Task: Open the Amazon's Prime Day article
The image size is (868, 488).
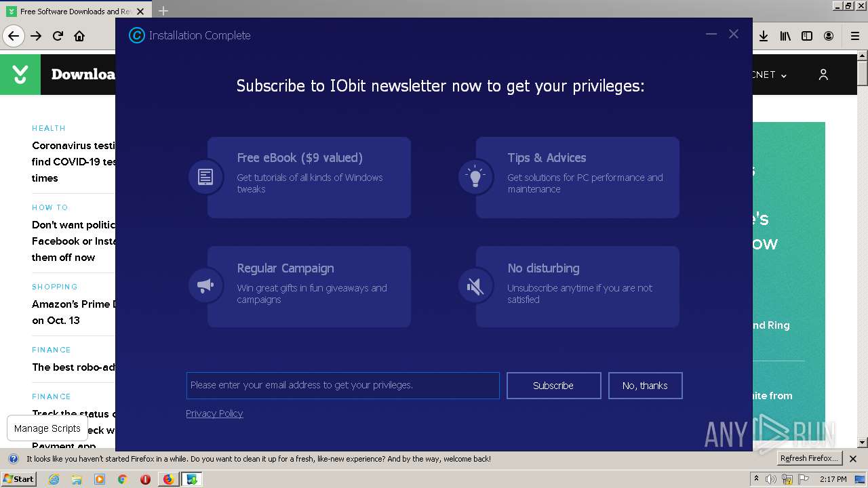Action: [x=73, y=312]
